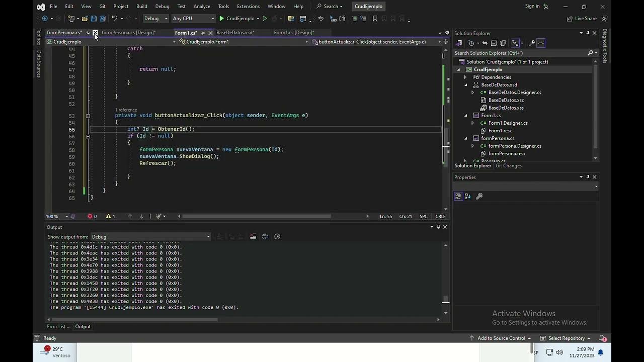Click Sign in link
The image size is (644, 362).
tap(532, 6)
